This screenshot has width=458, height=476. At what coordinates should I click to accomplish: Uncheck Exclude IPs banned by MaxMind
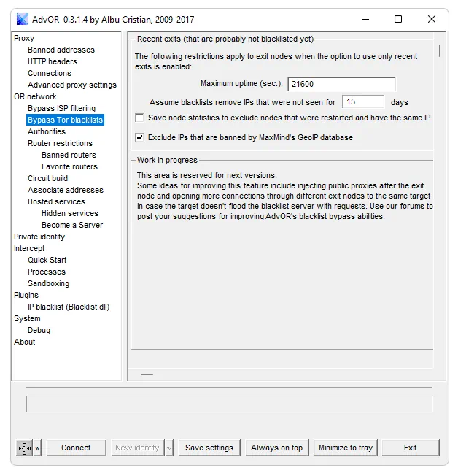139,137
